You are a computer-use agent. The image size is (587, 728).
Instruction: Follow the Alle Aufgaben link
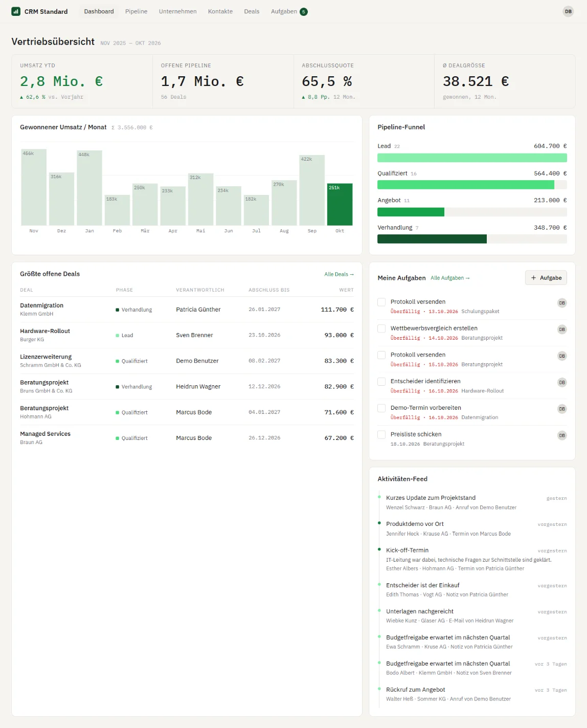click(x=450, y=278)
